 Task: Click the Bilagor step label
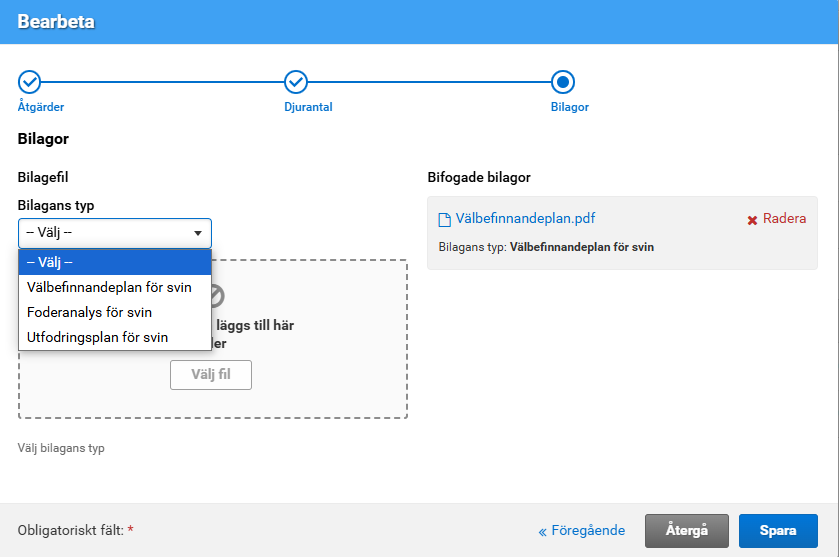click(x=570, y=107)
